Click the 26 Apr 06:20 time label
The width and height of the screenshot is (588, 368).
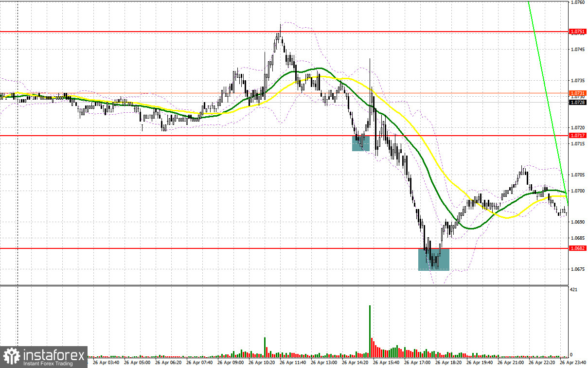tap(168, 362)
